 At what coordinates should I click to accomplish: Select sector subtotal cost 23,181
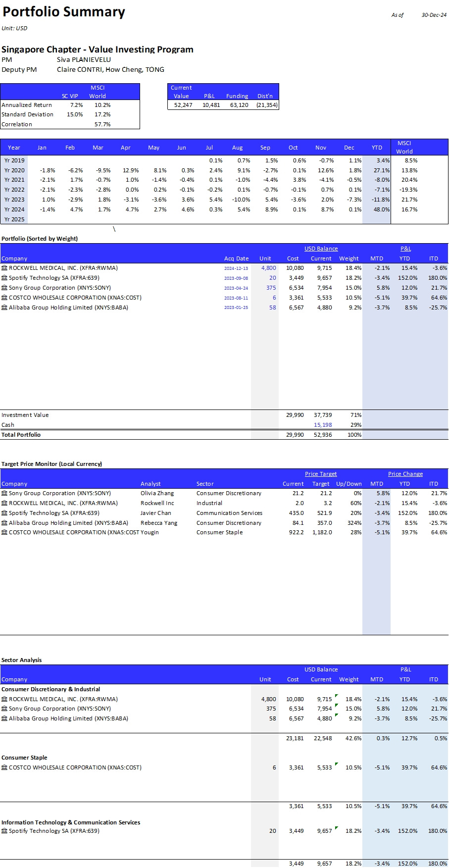pos(295,738)
